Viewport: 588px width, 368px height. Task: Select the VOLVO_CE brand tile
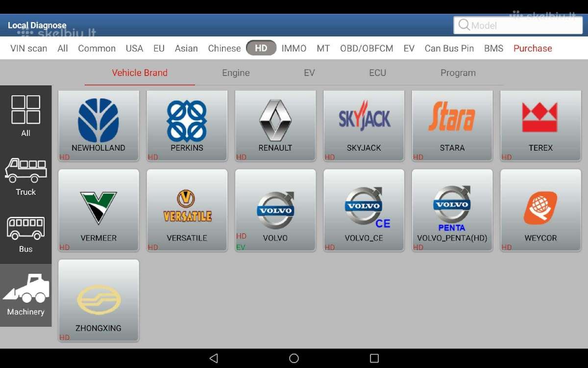coord(364,210)
